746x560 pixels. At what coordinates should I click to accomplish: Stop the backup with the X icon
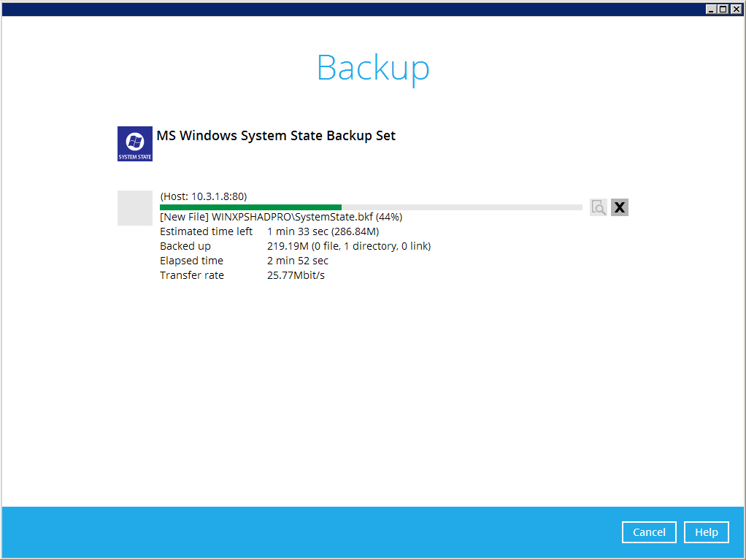(x=620, y=207)
